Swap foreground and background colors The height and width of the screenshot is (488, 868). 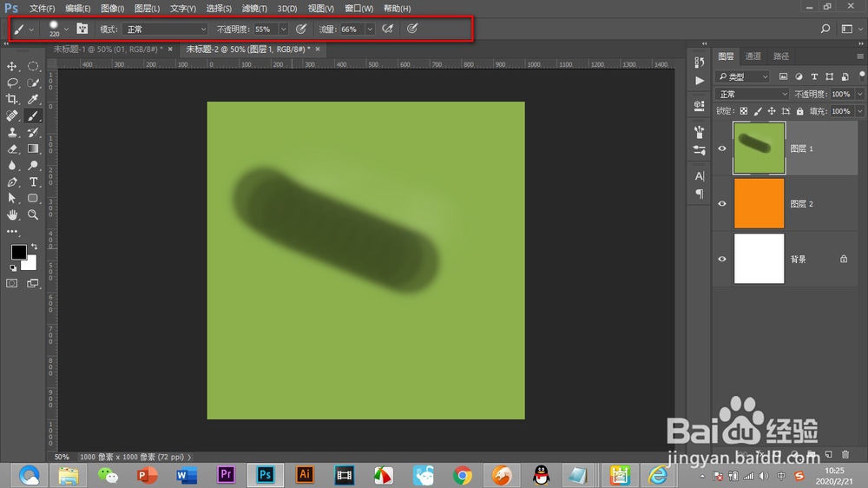35,247
